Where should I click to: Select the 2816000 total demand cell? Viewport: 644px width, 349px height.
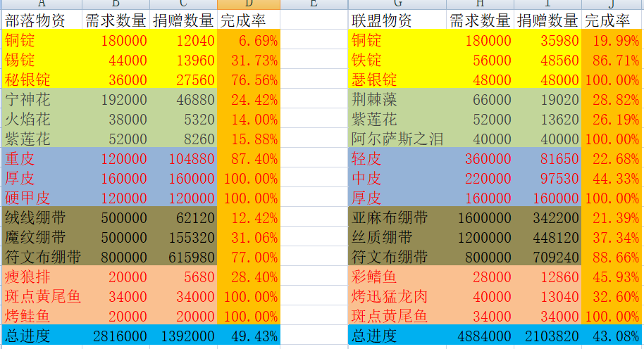115,336
